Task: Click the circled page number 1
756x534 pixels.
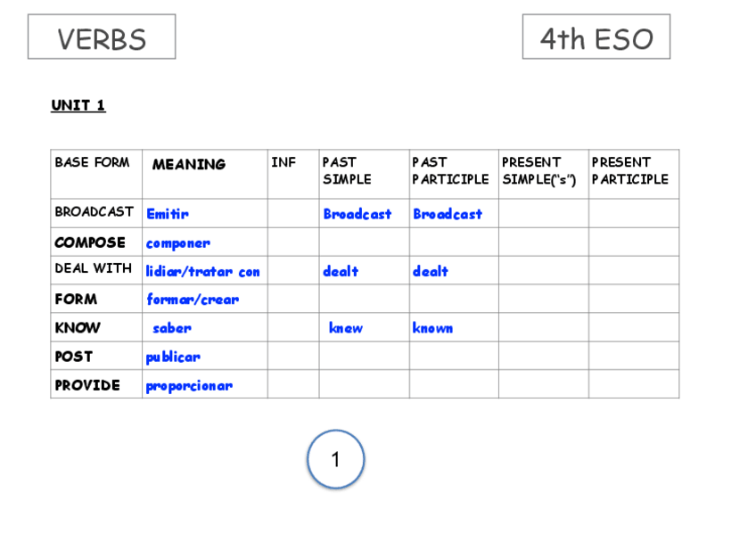Action: (336, 460)
